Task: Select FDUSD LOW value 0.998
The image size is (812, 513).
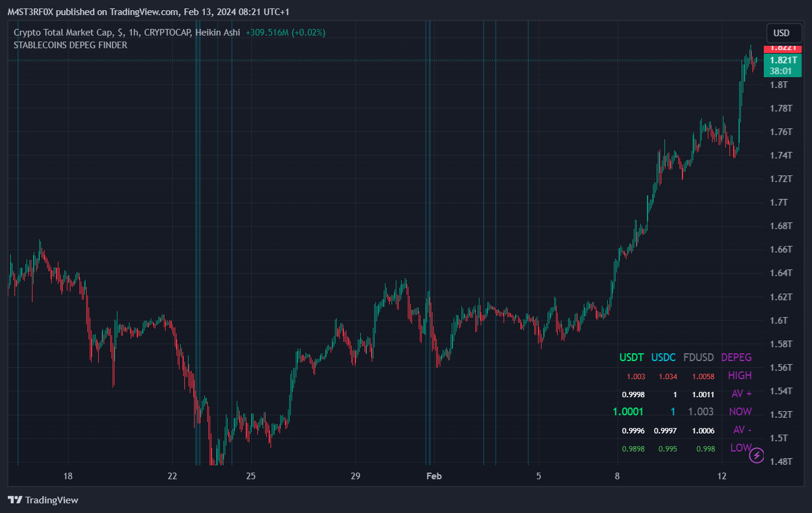Action: (x=705, y=448)
